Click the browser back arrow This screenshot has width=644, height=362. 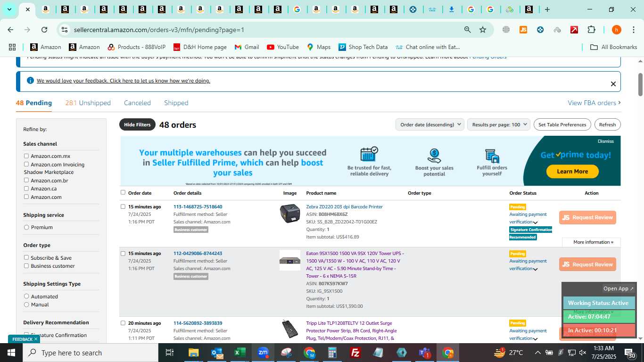(10, 30)
